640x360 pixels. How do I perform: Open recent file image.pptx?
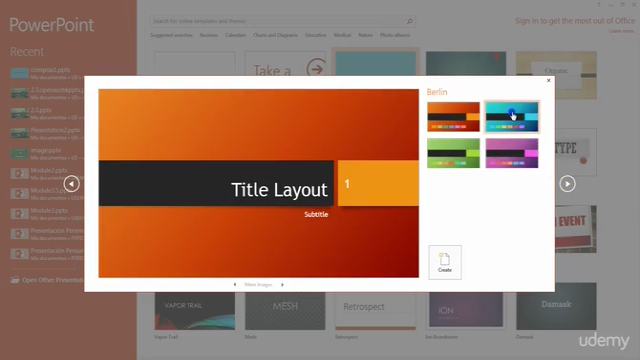(47, 153)
